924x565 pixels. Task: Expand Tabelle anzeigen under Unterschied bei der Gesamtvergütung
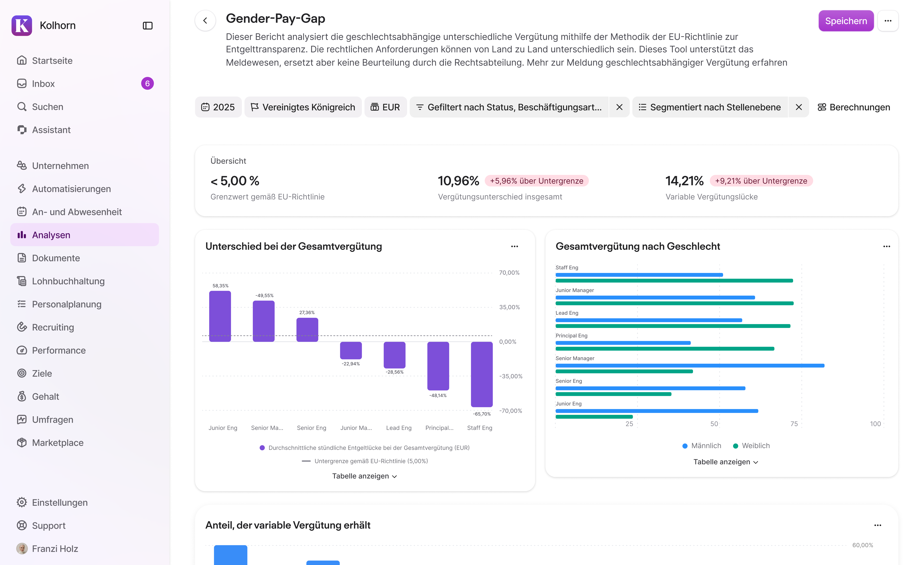364,476
